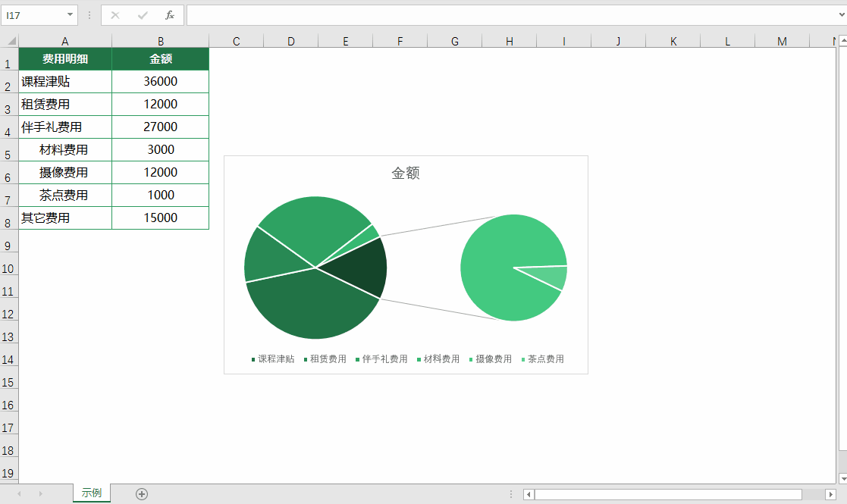This screenshot has height=504, width=847.
Task: Click the Enter checkmark formula bar icon
Action: pos(143,15)
